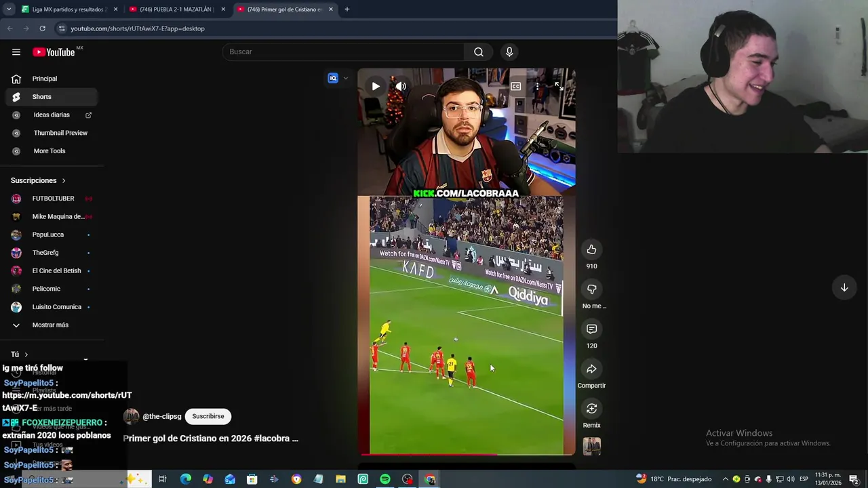Open Copilot from taskbar
The image size is (868, 488).
(208, 479)
